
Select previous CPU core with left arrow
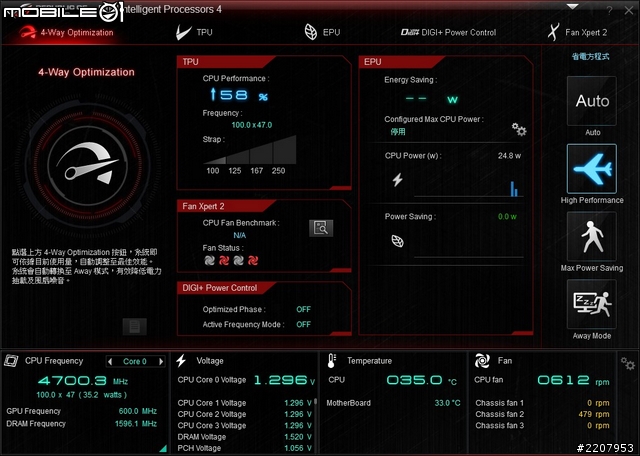tap(109, 361)
